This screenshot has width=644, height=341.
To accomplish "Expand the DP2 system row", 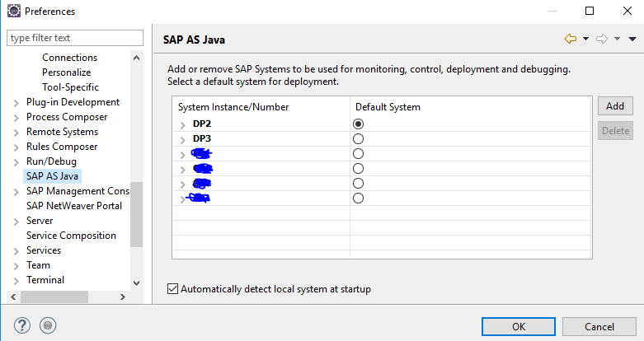I will point(183,124).
